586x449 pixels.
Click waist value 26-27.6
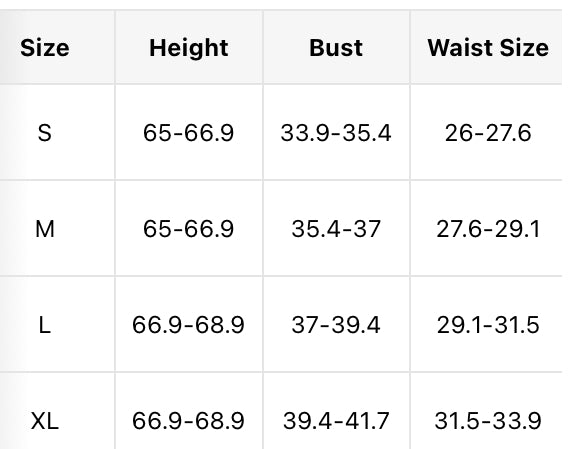click(x=488, y=133)
